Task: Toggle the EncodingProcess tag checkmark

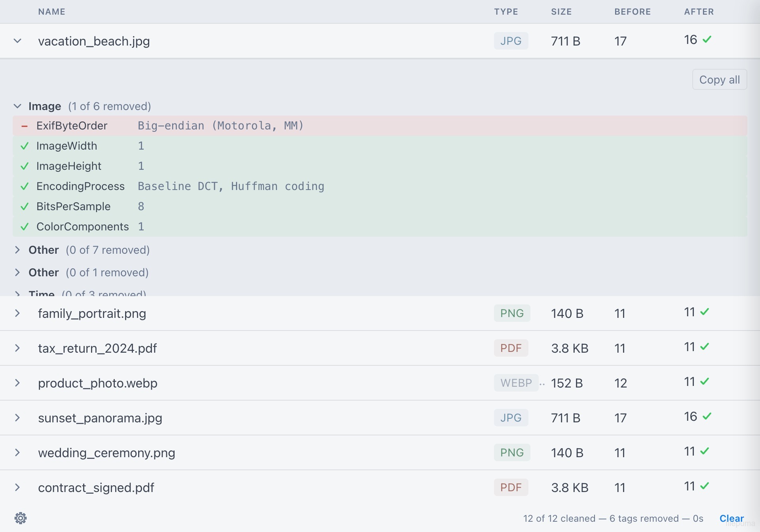Action: pyautogui.click(x=25, y=186)
